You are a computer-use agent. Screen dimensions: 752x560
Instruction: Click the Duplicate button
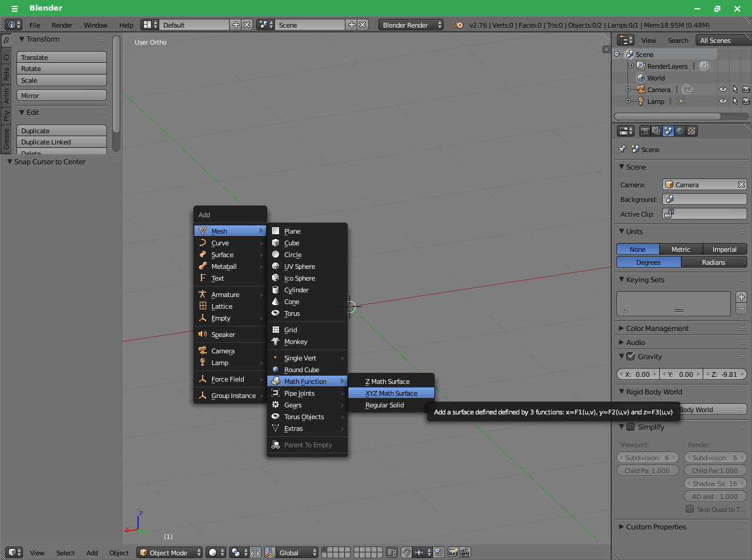[62, 131]
